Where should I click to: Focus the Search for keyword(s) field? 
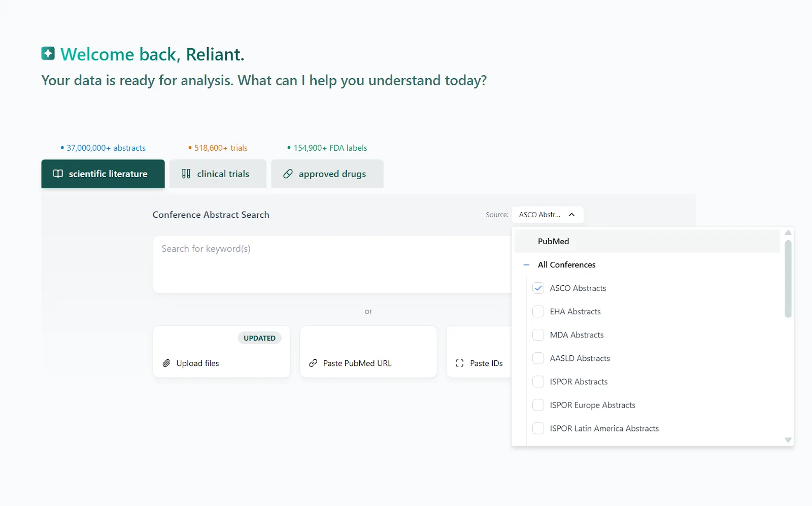coord(332,264)
